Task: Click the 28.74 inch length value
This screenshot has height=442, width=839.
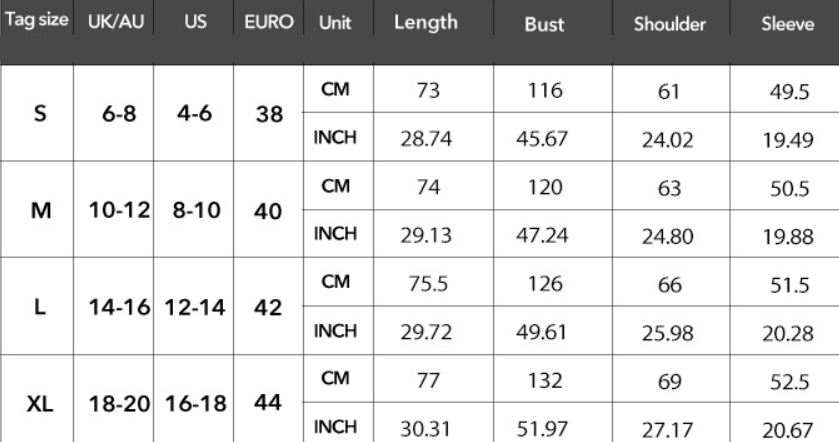Action: click(426, 139)
